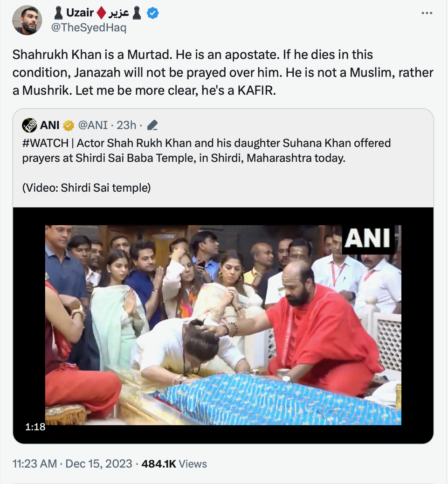Click the bold ANI name in quote
This screenshot has width=448, height=484.
point(50,125)
